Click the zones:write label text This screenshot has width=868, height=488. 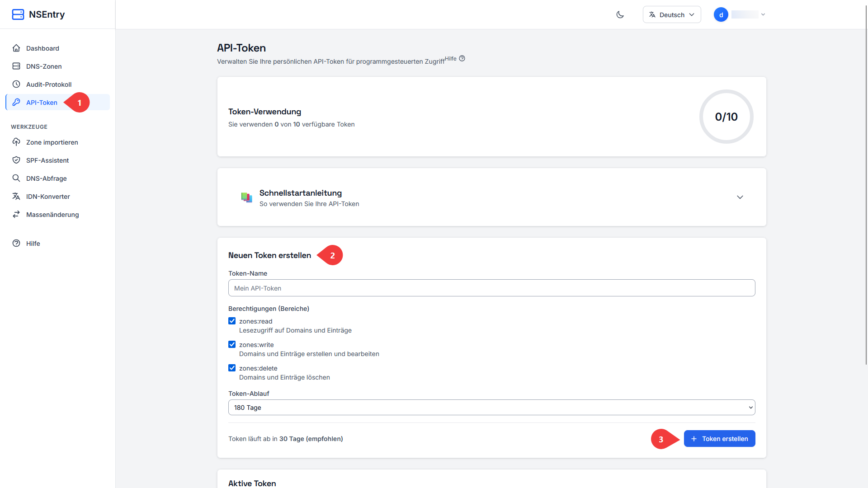tap(256, 345)
